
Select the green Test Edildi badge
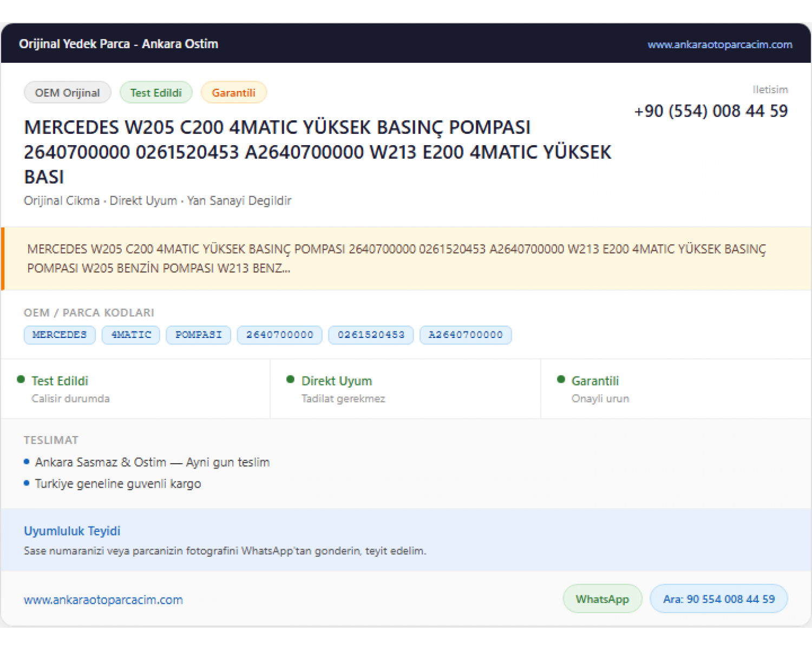coord(156,93)
